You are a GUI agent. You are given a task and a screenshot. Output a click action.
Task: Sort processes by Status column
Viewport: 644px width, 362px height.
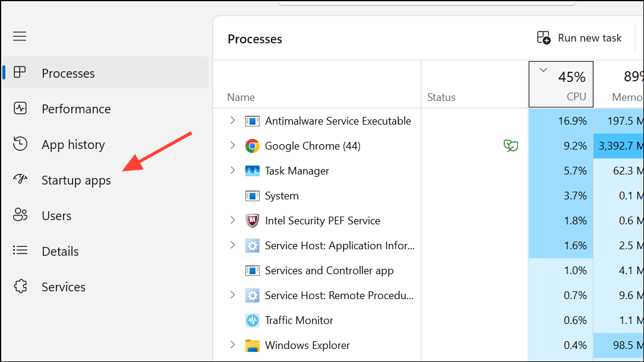click(475, 84)
